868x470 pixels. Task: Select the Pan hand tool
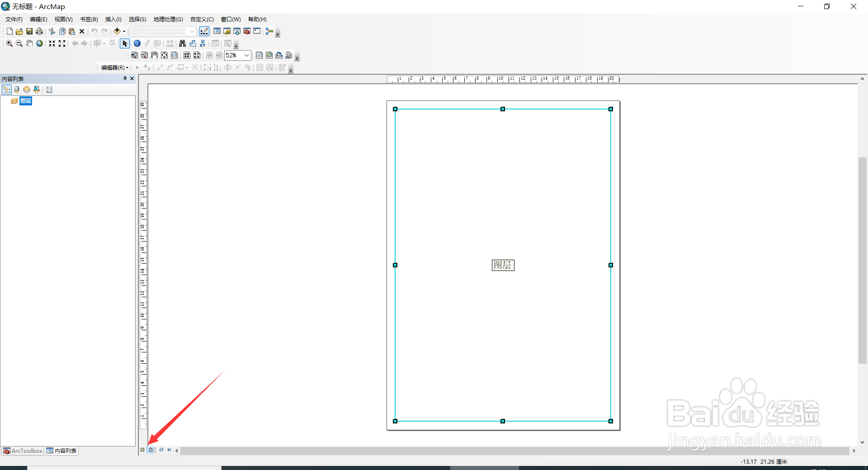click(29, 43)
